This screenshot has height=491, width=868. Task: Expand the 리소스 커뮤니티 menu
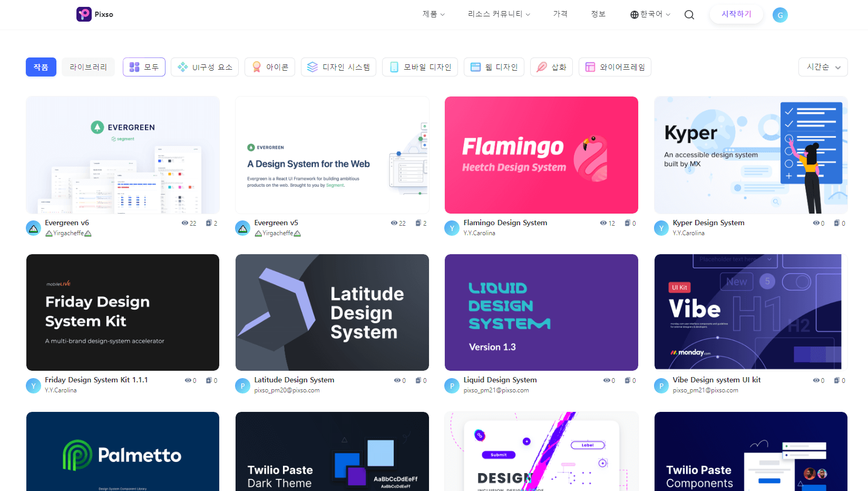tap(499, 14)
